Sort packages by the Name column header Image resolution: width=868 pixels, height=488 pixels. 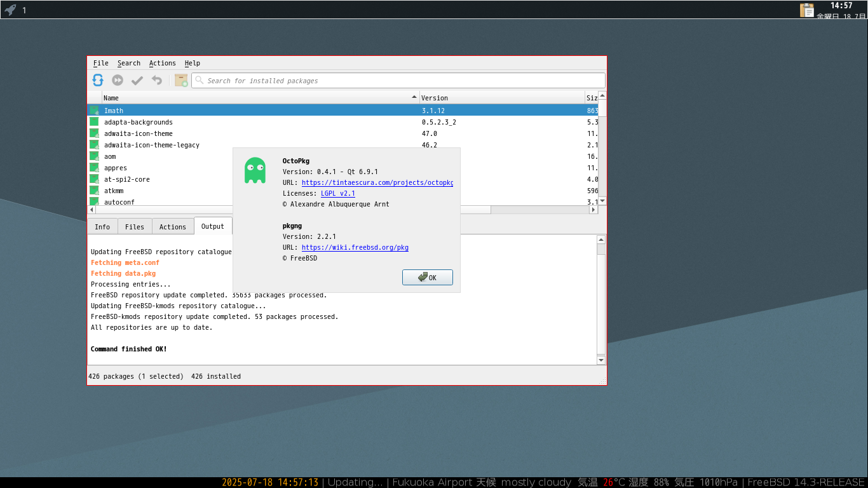254,98
